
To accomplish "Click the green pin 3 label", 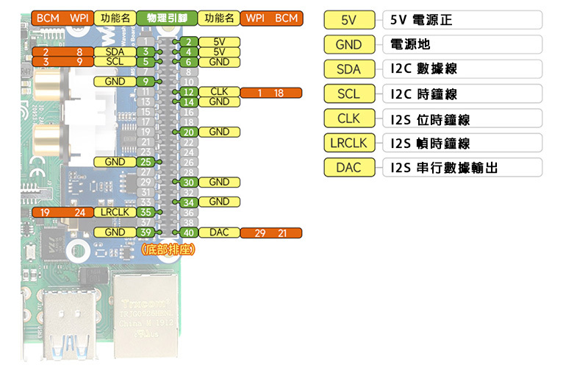I will [x=146, y=52].
